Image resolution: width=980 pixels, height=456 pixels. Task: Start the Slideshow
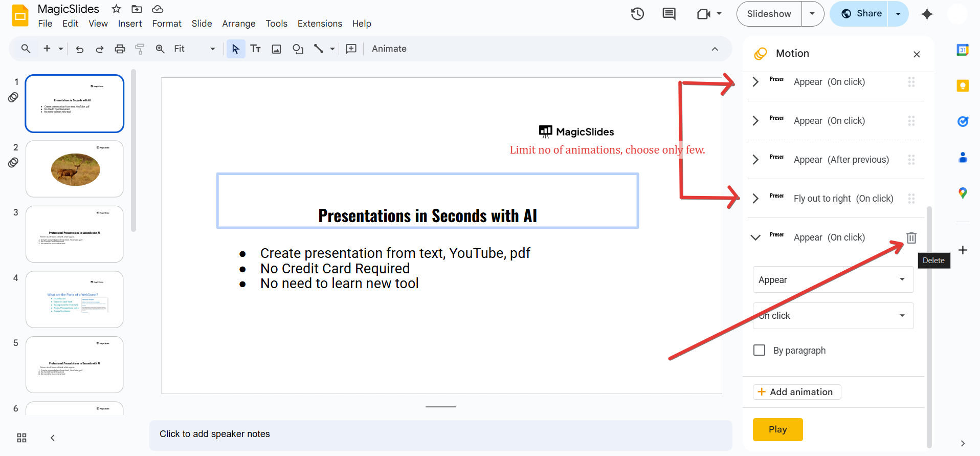pyautogui.click(x=769, y=14)
